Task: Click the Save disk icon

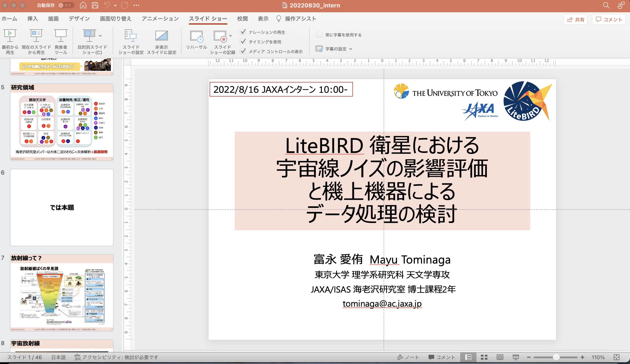Action: pos(95,5)
